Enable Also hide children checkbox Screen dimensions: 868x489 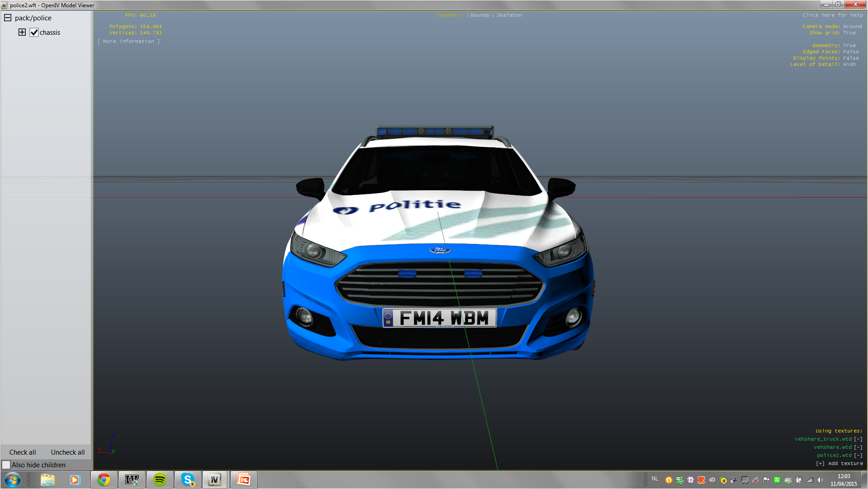click(6, 465)
